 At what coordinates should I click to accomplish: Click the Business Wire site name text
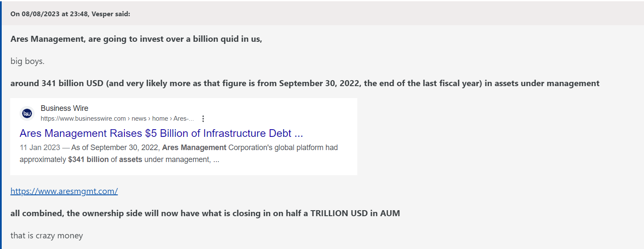tap(64, 108)
